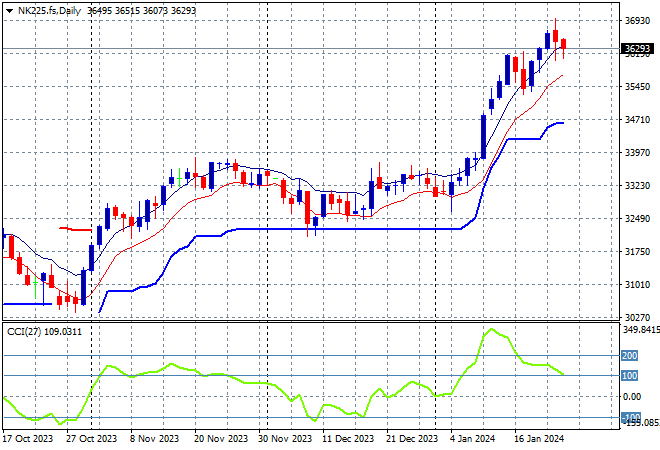Image resolution: width=660 pixels, height=450 pixels.
Task: Click the 32490 price axis label
Action: 637,219
